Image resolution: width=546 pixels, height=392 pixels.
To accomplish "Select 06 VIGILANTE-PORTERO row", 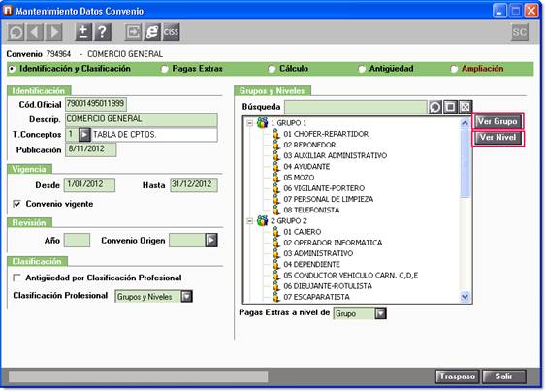I will 324,188.
